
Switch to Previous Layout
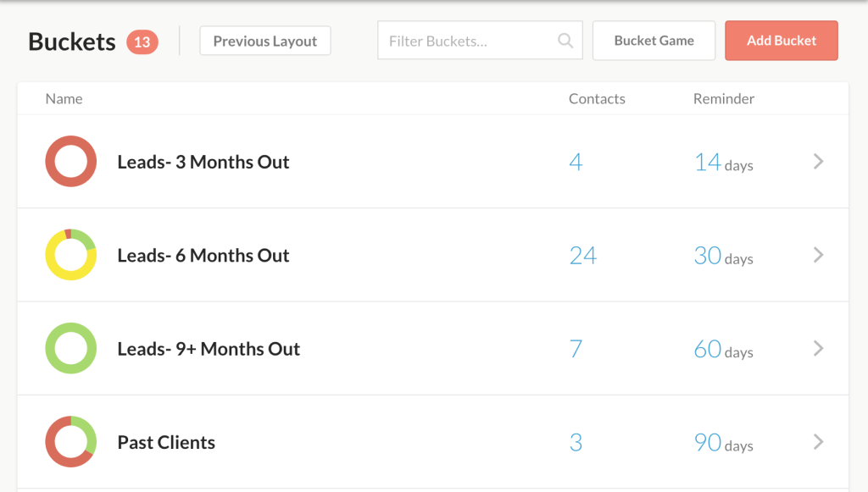click(264, 41)
